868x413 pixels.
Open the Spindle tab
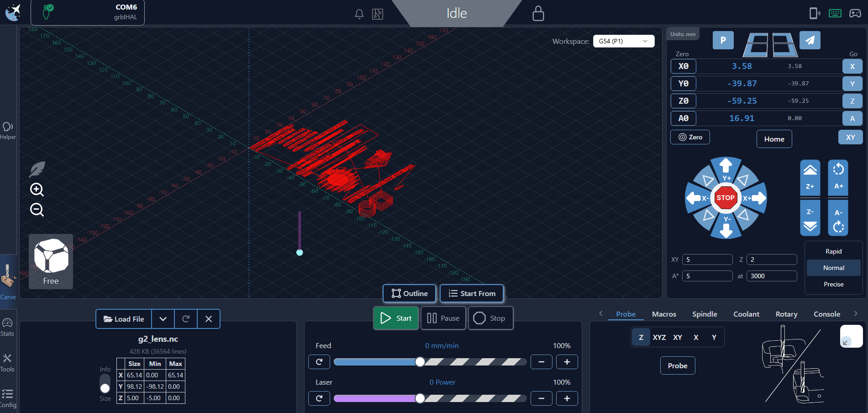(705, 314)
